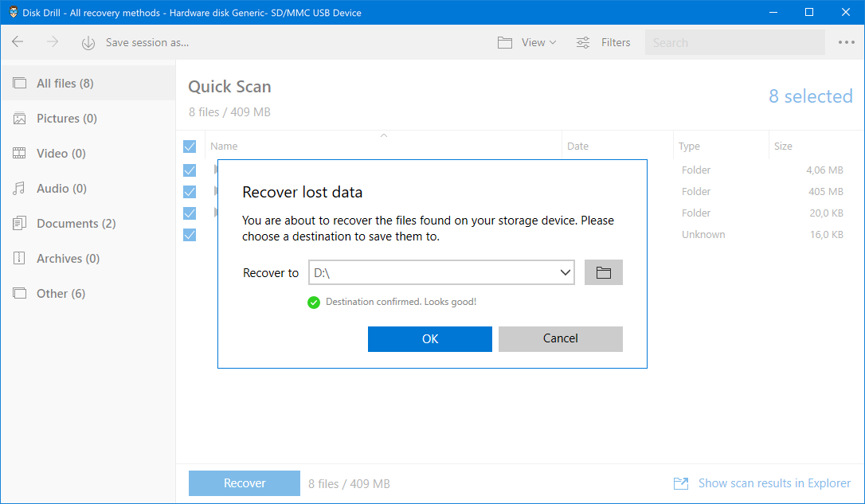The image size is (865, 504).
Task: Confirm recovery with OK button
Action: (430, 339)
